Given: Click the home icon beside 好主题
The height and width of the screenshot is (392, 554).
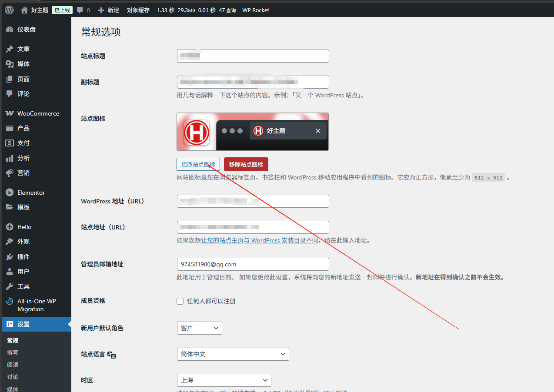Looking at the screenshot, I should (24, 10).
